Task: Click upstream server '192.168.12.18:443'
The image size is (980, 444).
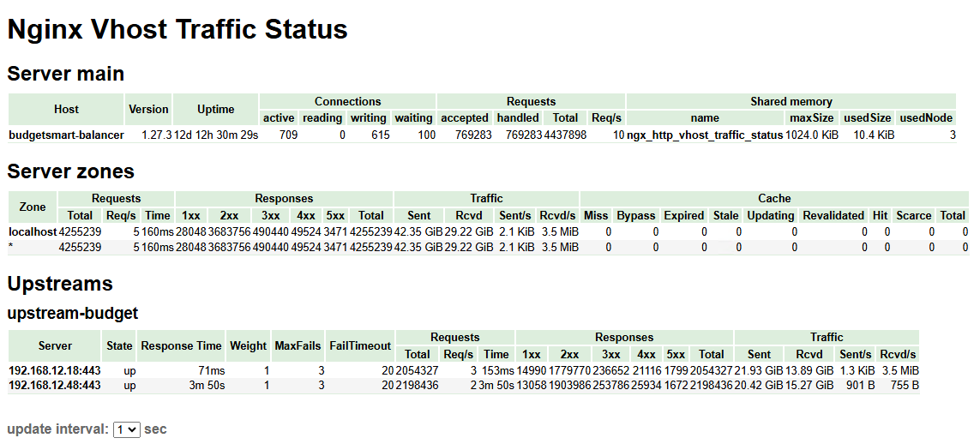Action: tap(55, 370)
